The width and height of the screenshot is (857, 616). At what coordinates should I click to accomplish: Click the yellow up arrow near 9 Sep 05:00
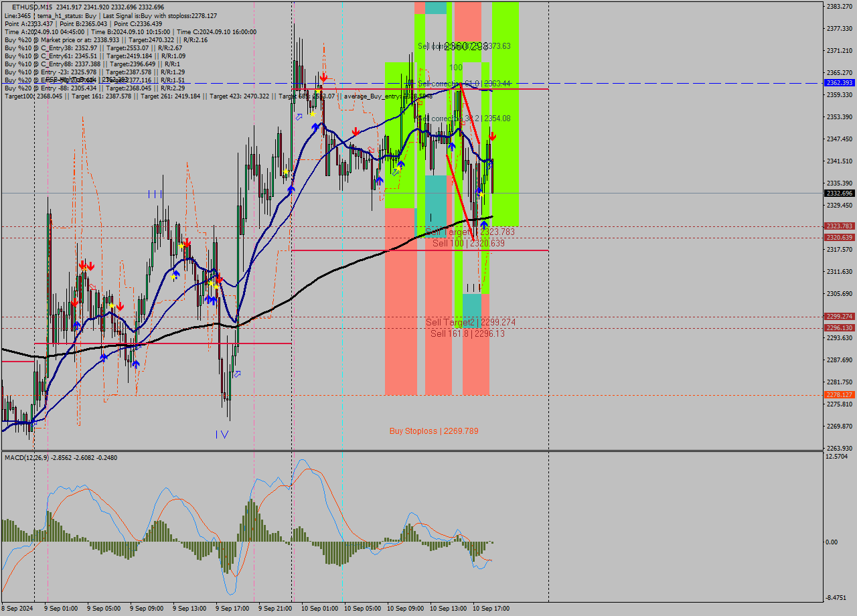pos(112,305)
